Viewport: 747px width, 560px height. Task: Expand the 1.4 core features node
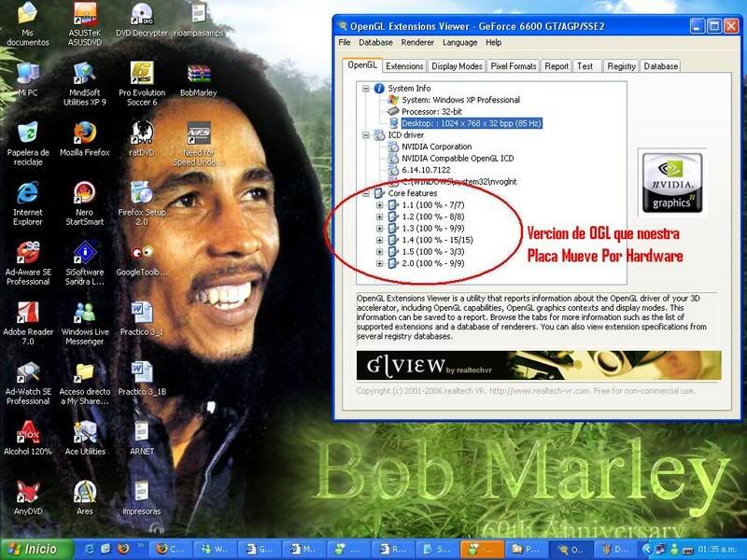(x=380, y=240)
